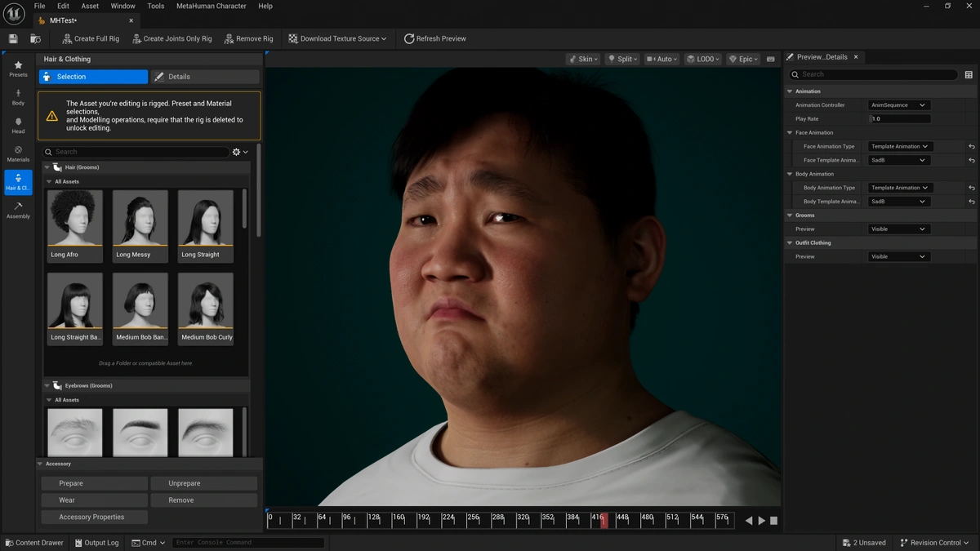The image size is (980, 551).
Task: Collapse the Hair (Grooms) section
Action: [47, 167]
